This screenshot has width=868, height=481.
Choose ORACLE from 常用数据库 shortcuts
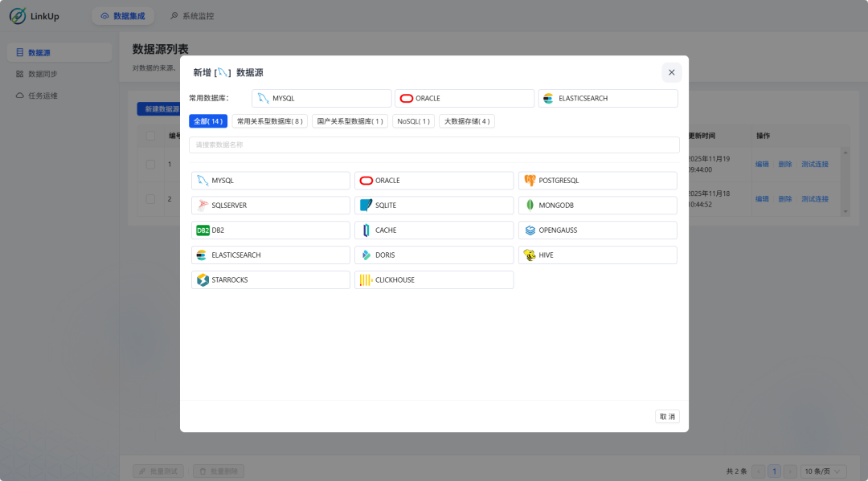pyautogui.click(x=465, y=99)
